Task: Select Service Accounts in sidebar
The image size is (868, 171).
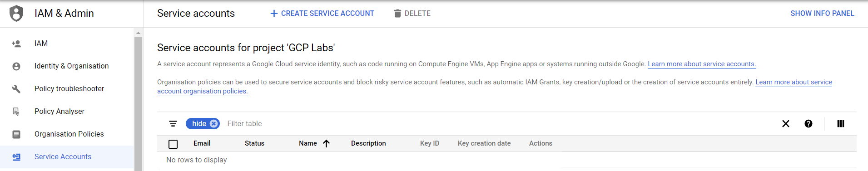Action: (x=67, y=157)
